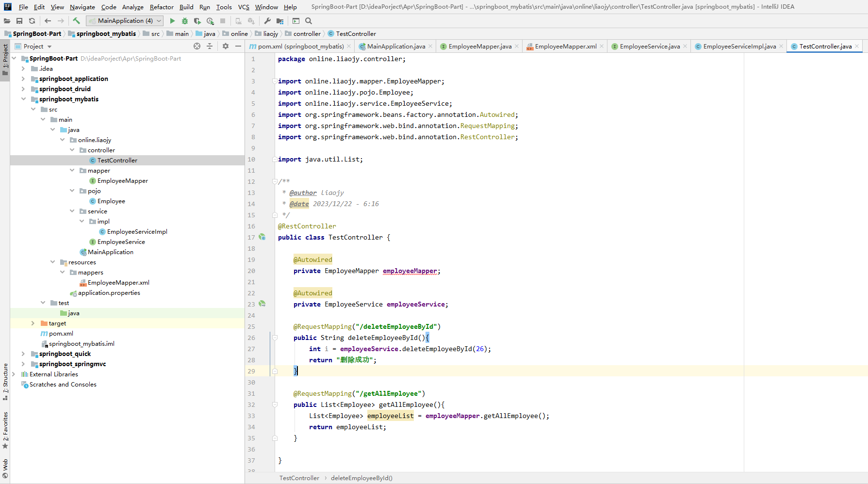868x484 pixels.
Task: Open Project Structure from the toolbar
Action: point(280,21)
